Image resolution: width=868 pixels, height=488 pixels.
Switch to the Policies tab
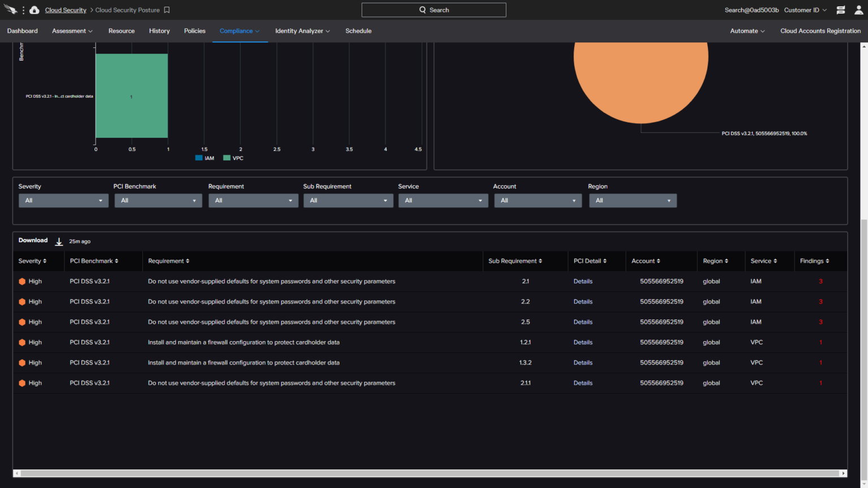pos(194,31)
